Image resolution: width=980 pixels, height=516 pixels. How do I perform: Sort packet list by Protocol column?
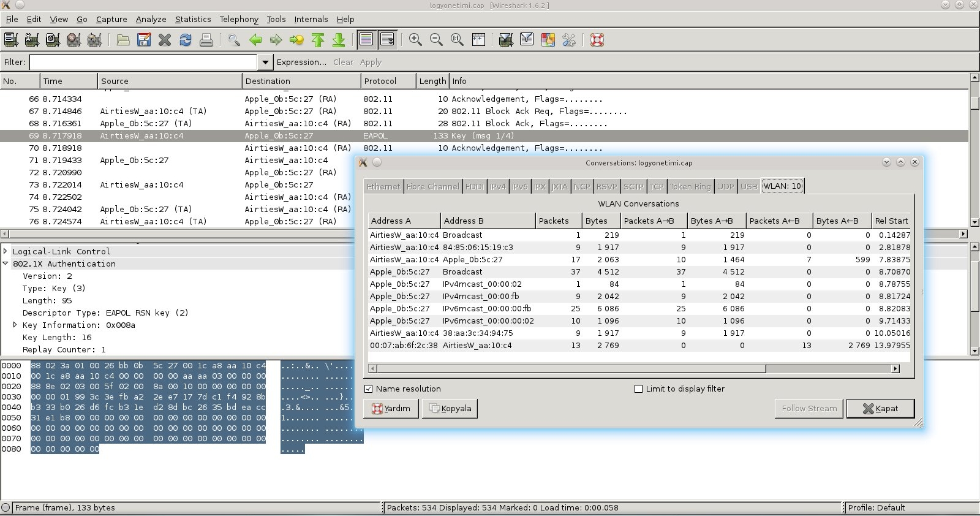pyautogui.click(x=387, y=81)
